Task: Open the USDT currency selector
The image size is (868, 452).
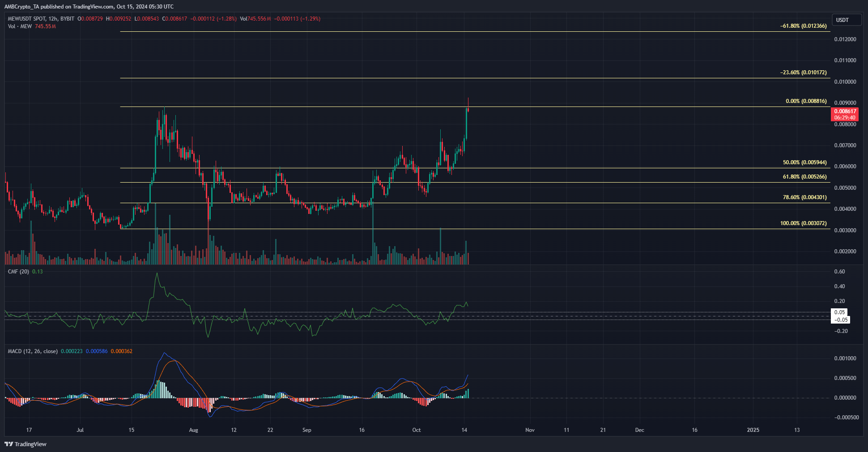Action: click(x=847, y=20)
